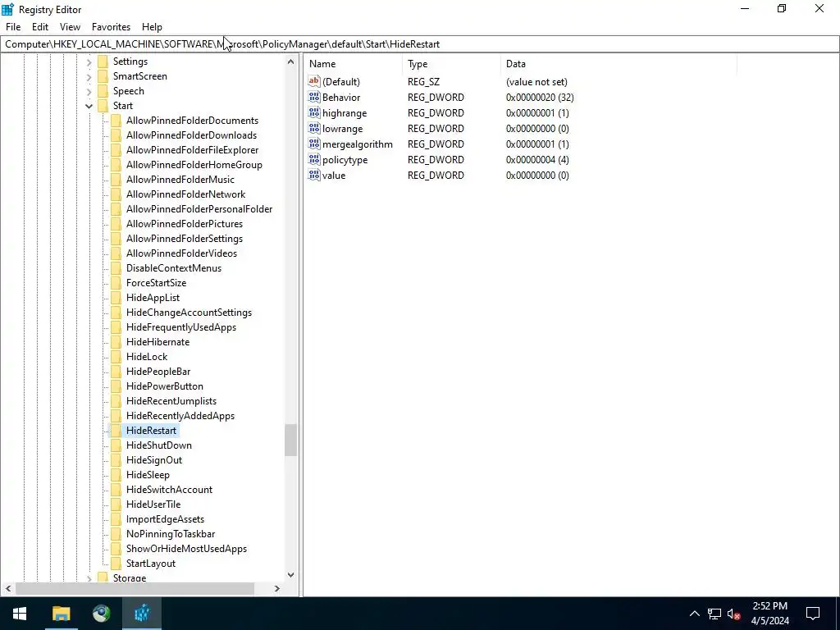Image resolution: width=840 pixels, height=630 pixels.
Task: Click the HidePowerButton folder icon
Action: click(x=116, y=386)
